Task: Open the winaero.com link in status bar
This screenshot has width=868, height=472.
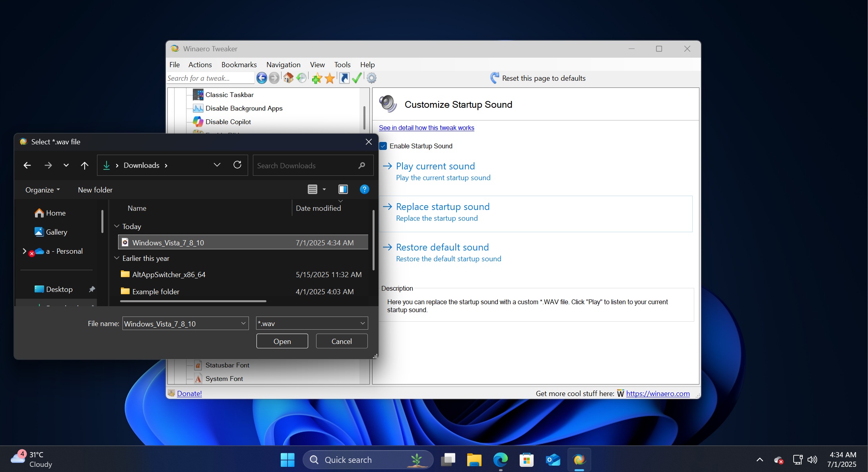Action: (x=658, y=393)
